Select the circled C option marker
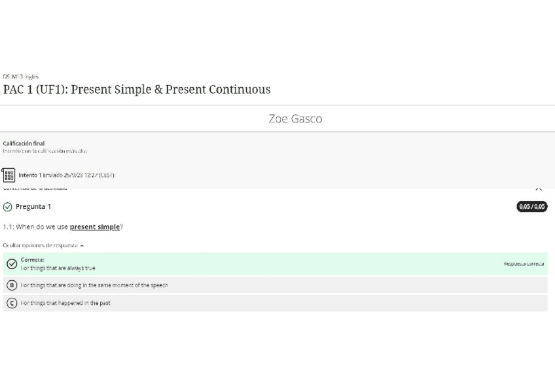The image size is (555, 392). (x=12, y=303)
